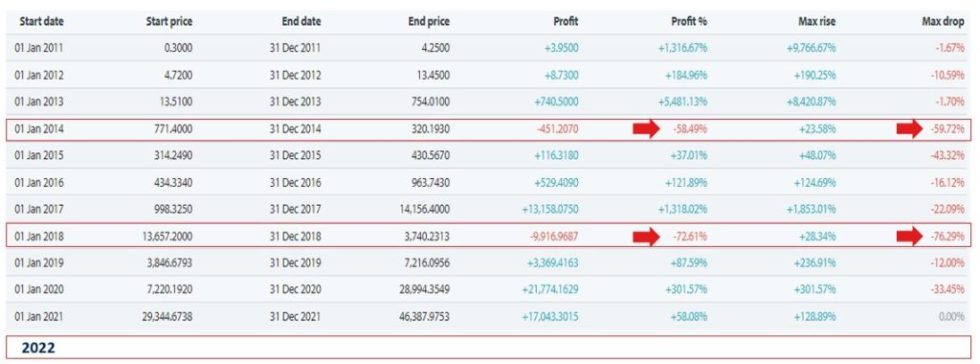Click the End price column header
980x364 pixels.
(429, 21)
